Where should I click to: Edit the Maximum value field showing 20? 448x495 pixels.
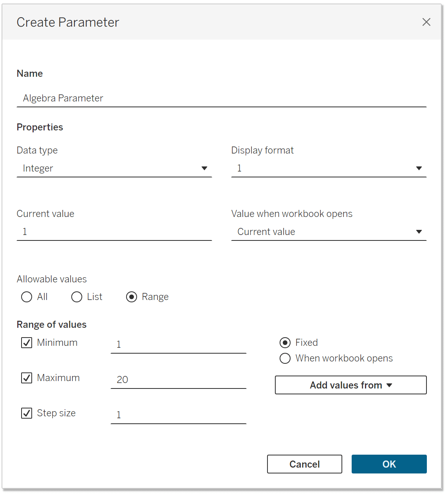click(178, 380)
